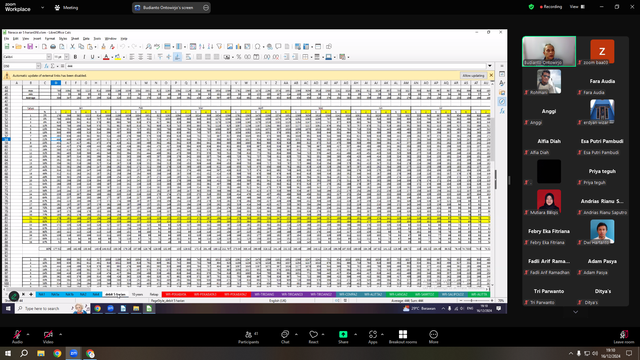Open the Zoom More button
640x360 pixels.
(433, 337)
